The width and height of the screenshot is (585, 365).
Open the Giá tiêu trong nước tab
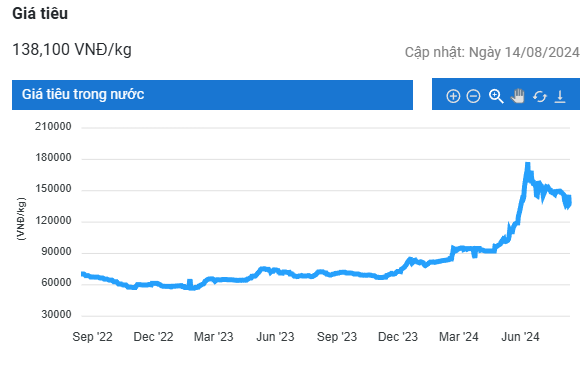pos(212,95)
